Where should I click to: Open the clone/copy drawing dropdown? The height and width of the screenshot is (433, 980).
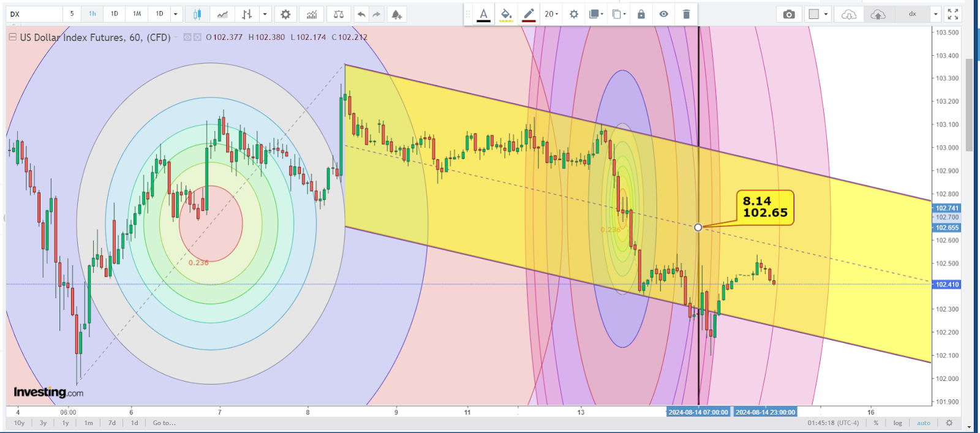pyautogui.click(x=618, y=14)
